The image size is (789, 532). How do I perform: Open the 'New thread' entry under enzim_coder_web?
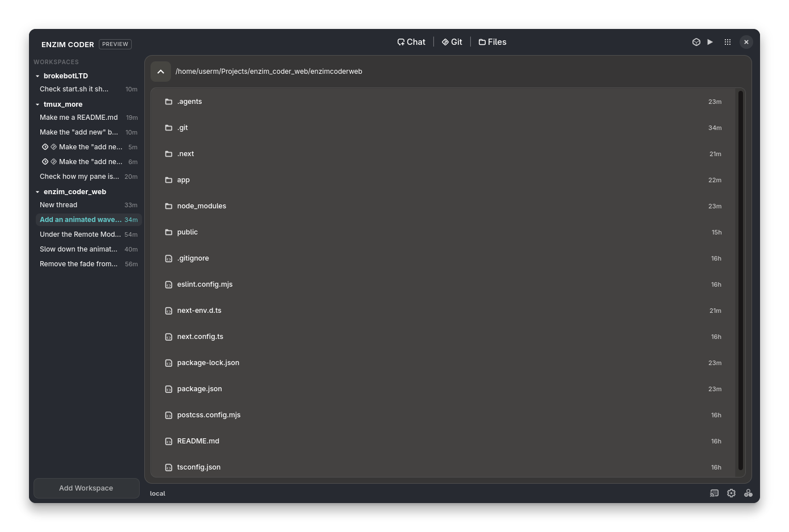tap(59, 204)
